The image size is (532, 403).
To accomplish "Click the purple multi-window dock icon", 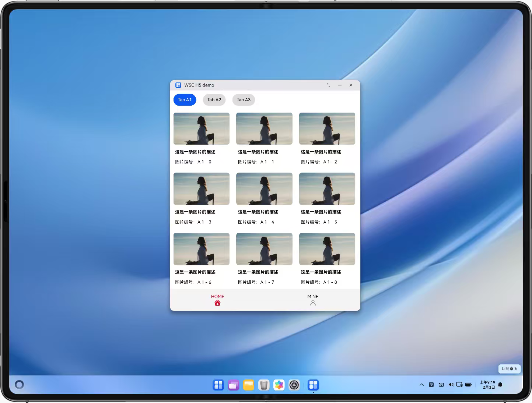I will (x=234, y=385).
